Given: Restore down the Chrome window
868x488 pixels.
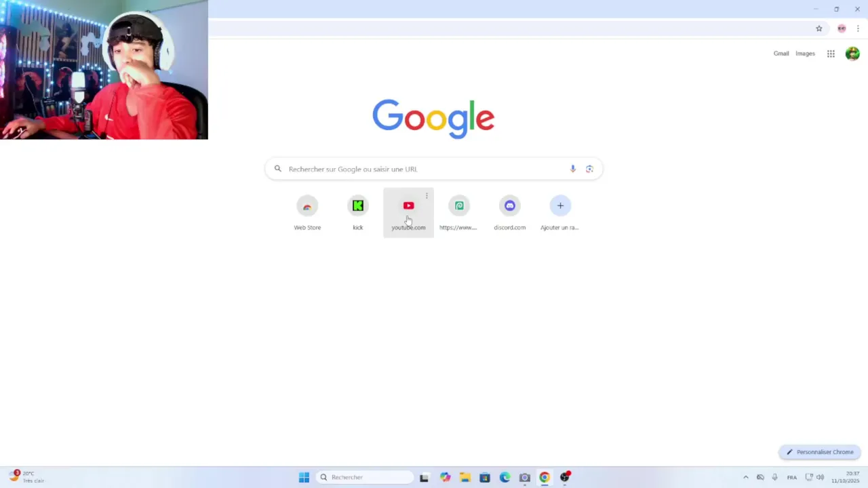Looking at the screenshot, I should tap(837, 9).
